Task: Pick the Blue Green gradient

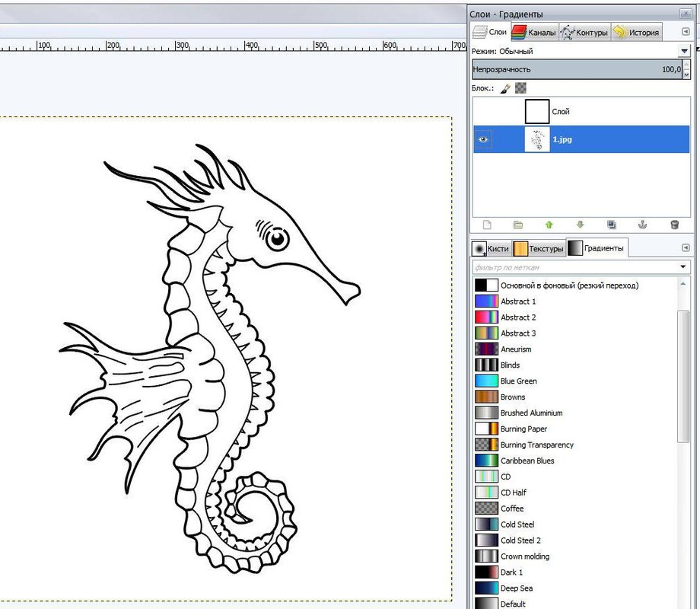Action: [576, 381]
